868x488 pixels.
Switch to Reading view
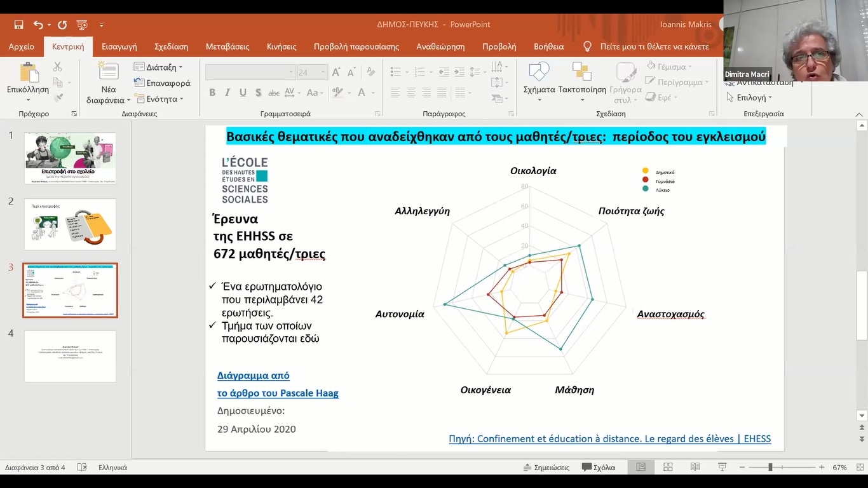pyautogui.click(x=695, y=467)
